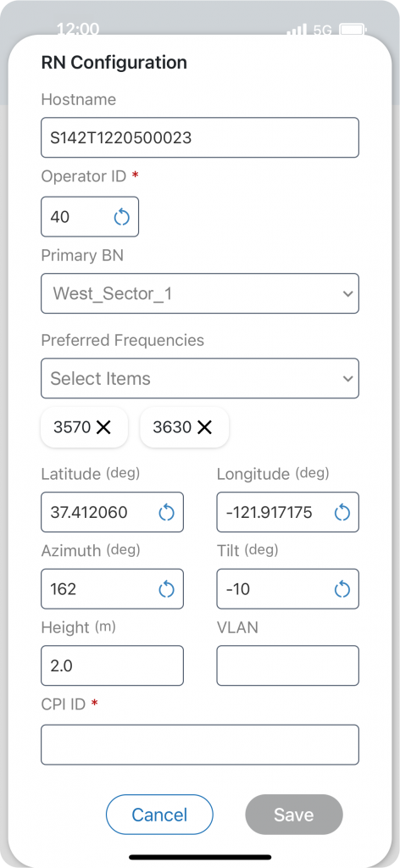400x868 pixels.
Task: Remove the 3630 frequency chip
Action: click(205, 427)
